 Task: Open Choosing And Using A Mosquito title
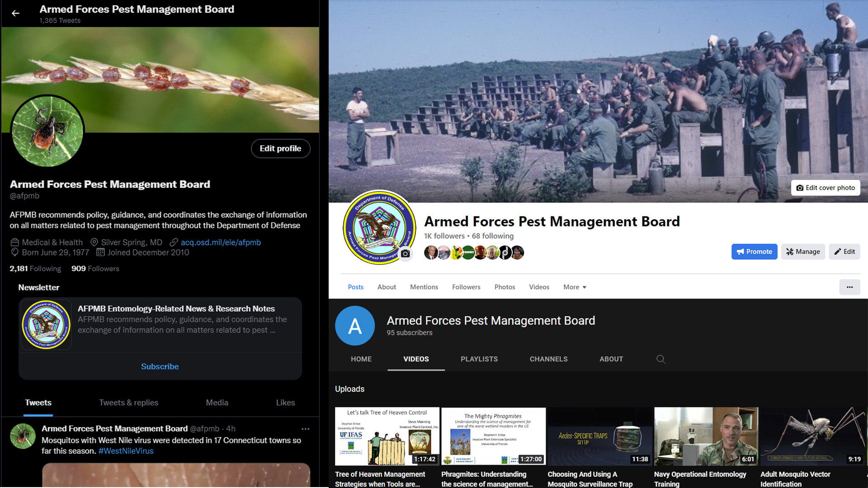pyautogui.click(x=590, y=479)
